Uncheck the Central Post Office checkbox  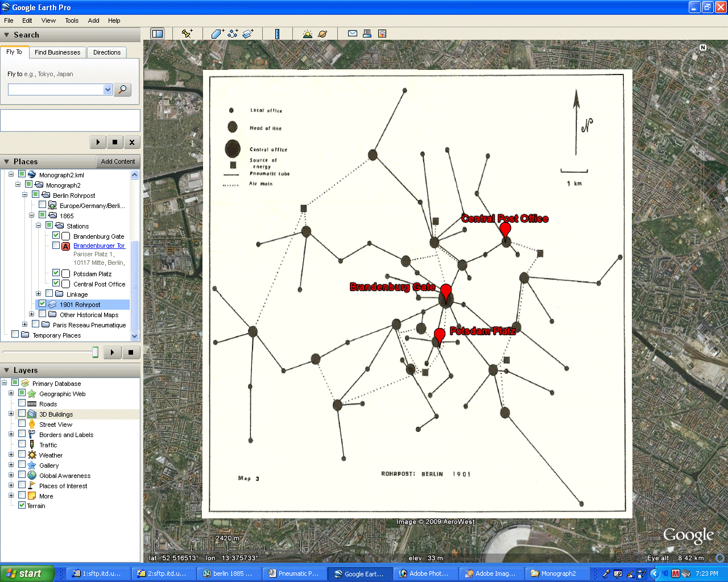click(56, 283)
